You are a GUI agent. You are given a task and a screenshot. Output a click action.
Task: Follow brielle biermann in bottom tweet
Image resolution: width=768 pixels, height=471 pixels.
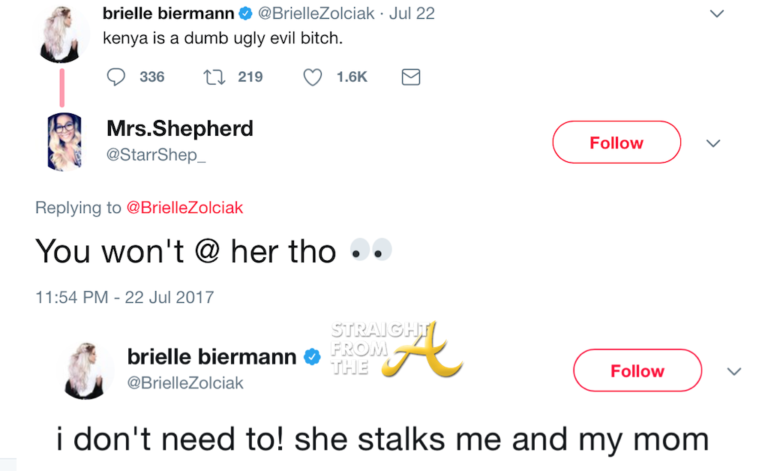coord(637,371)
